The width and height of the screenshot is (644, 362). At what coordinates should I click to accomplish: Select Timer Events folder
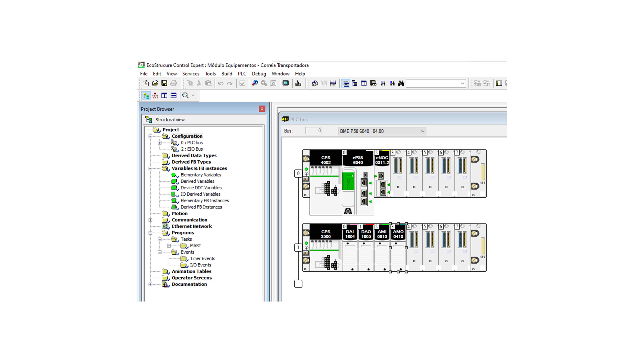tap(203, 259)
